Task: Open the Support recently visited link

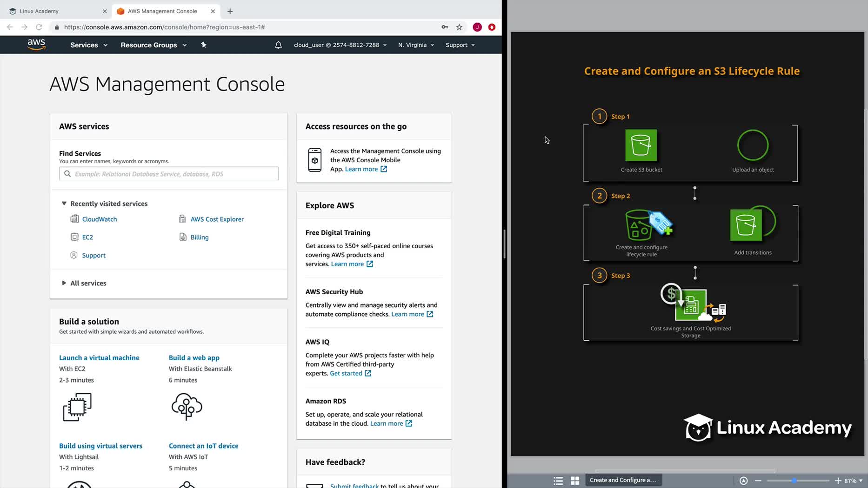Action: click(93, 255)
